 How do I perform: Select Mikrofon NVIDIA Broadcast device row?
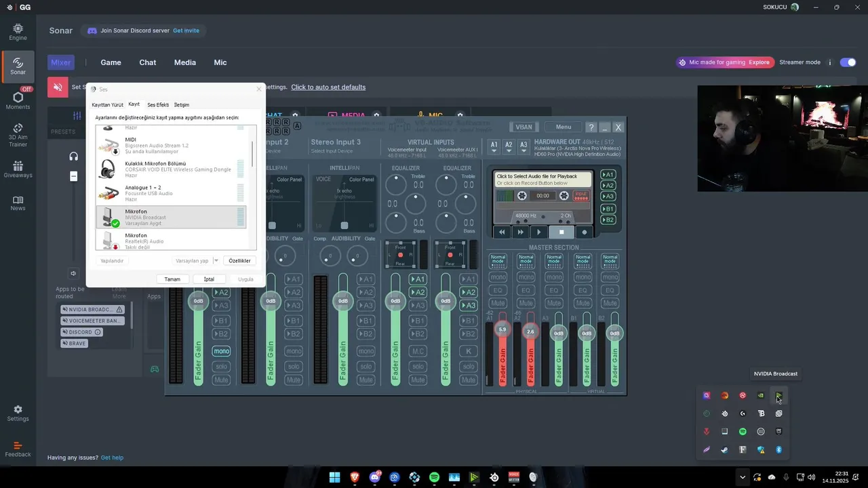[171, 218]
